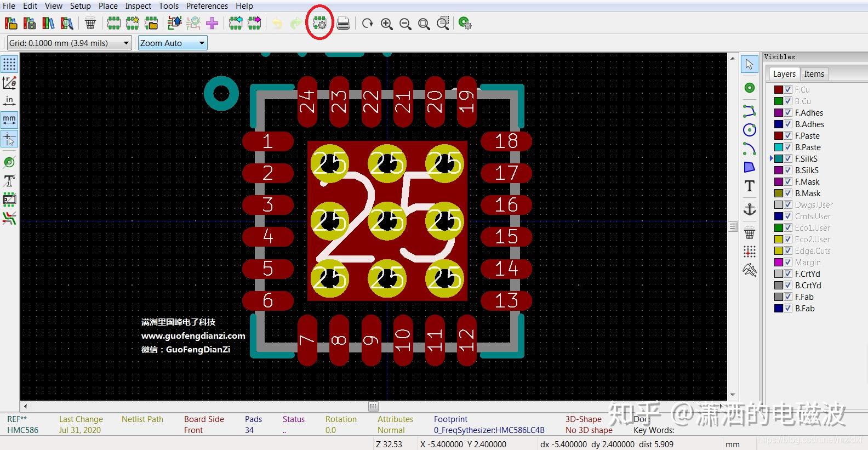The width and height of the screenshot is (868, 450).
Task: Toggle footprint edge outline sketch mode
Action: click(x=9, y=200)
